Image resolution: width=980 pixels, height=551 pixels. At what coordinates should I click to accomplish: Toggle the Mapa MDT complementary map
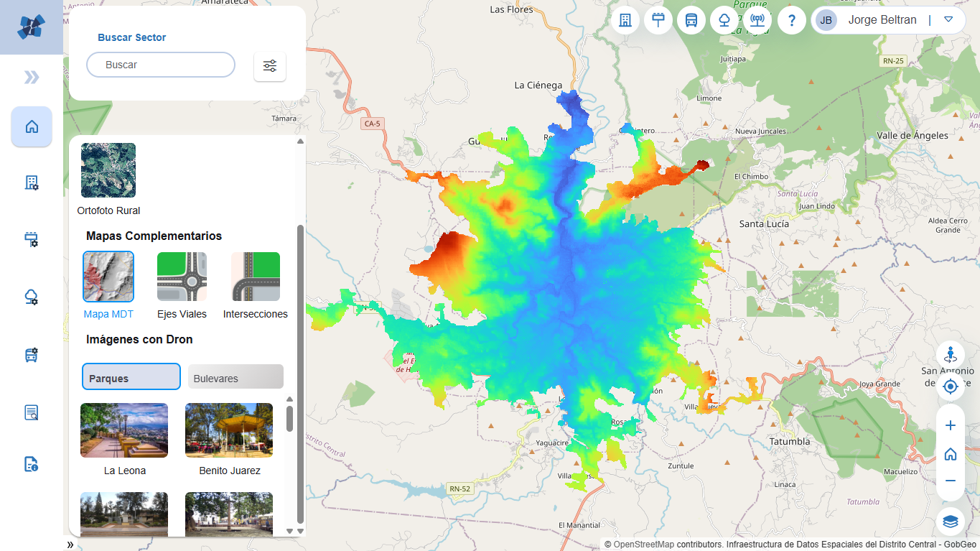(x=108, y=277)
